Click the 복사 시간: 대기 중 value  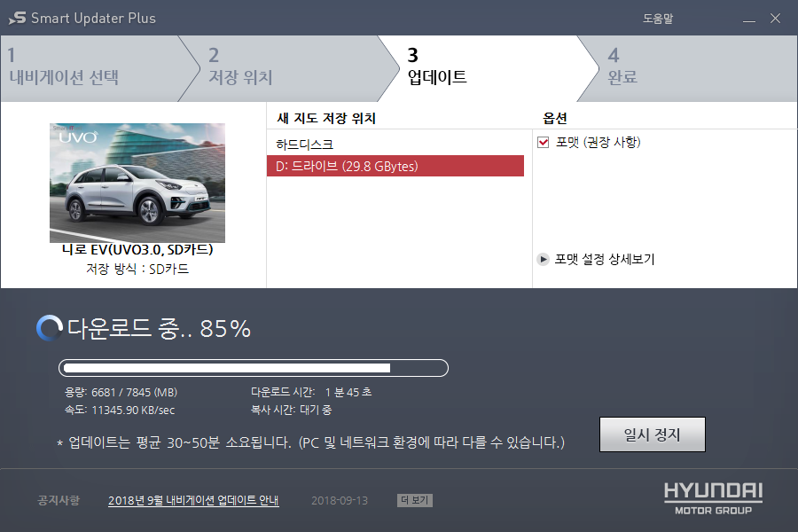pyautogui.click(x=291, y=410)
